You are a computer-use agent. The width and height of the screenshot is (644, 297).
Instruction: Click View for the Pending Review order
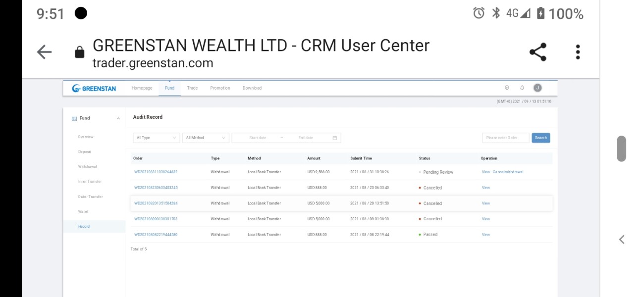(x=485, y=172)
